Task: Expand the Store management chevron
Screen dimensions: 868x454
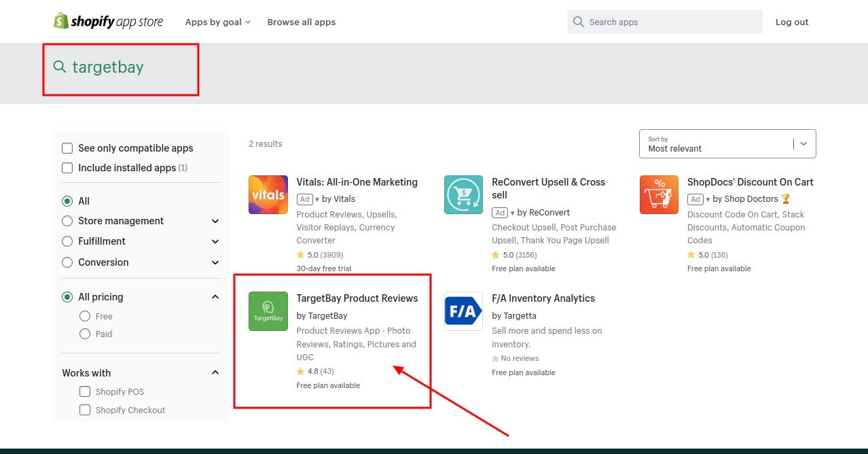Action: (x=215, y=221)
